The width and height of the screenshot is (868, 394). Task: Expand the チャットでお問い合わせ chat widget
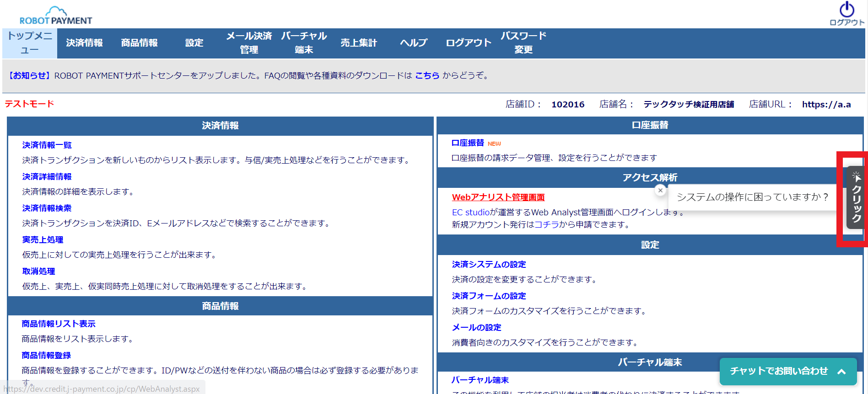pos(787,371)
